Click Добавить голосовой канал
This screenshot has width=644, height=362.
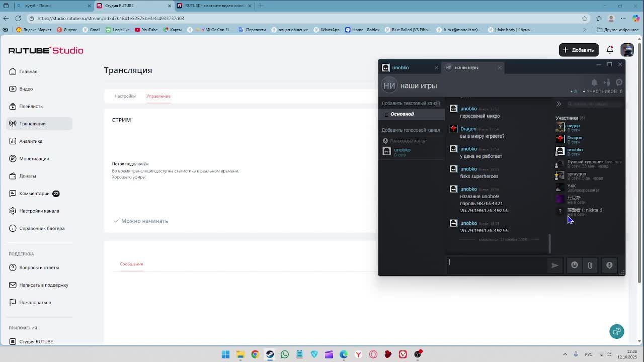tap(411, 130)
